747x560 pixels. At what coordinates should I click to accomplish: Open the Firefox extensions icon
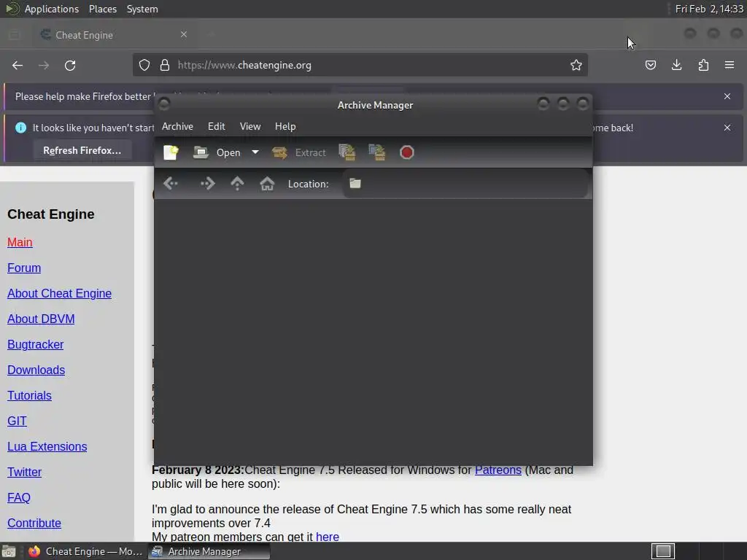pos(703,65)
